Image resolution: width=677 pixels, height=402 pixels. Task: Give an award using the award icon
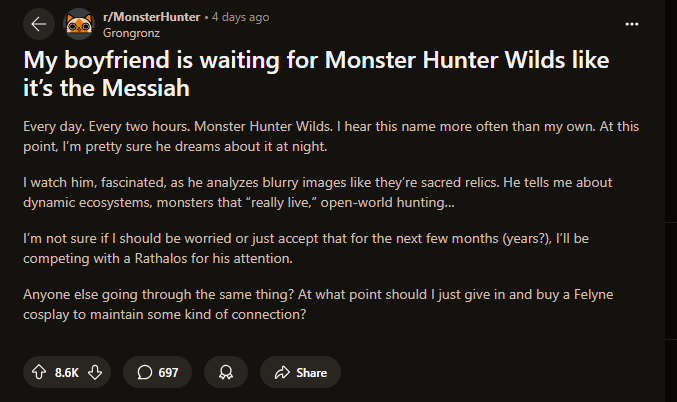(x=225, y=372)
